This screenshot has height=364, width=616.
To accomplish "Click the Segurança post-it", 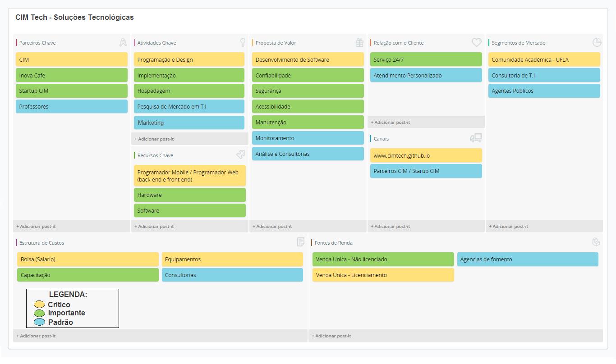I will (x=308, y=91).
